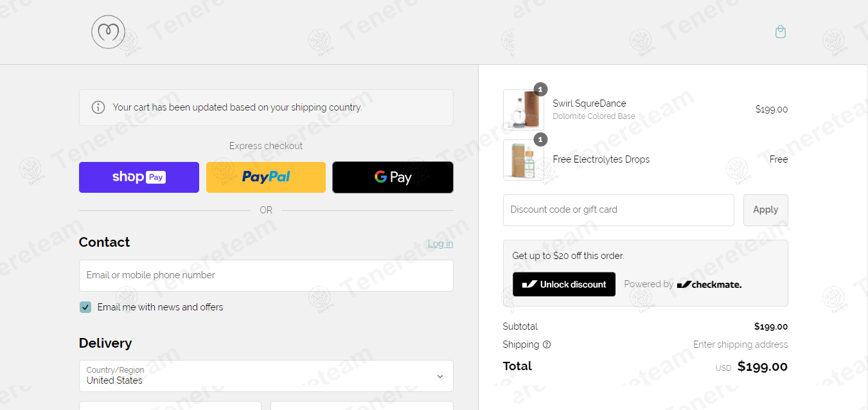
Task: Choose Google Pay express checkout
Action: (393, 177)
